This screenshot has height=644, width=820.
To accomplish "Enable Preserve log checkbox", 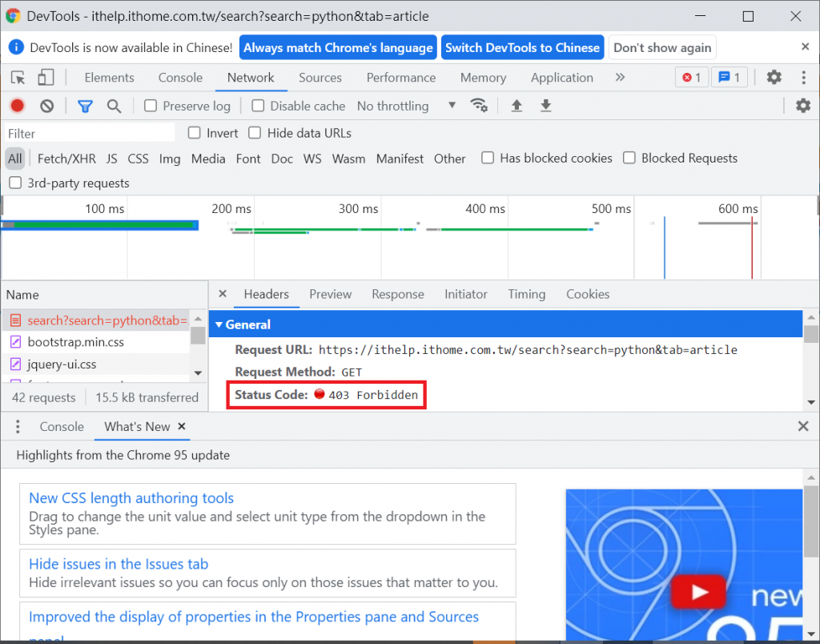I will click(x=151, y=106).
